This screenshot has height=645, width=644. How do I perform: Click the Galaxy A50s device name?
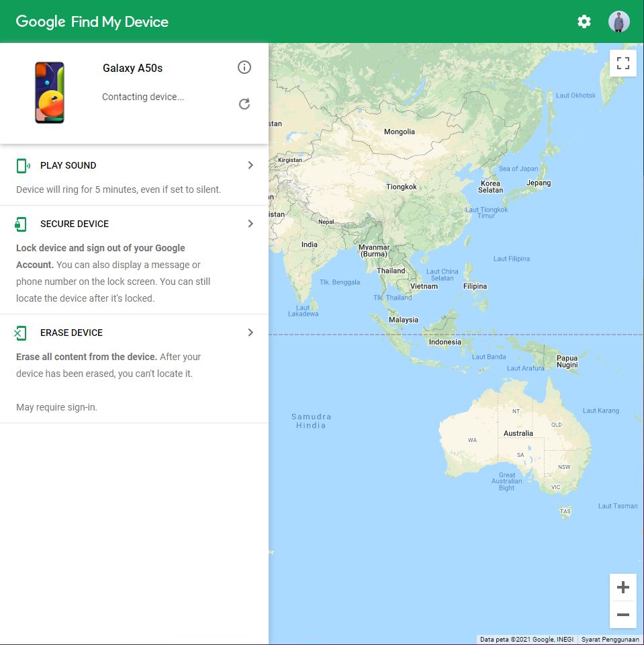[132, 68]
